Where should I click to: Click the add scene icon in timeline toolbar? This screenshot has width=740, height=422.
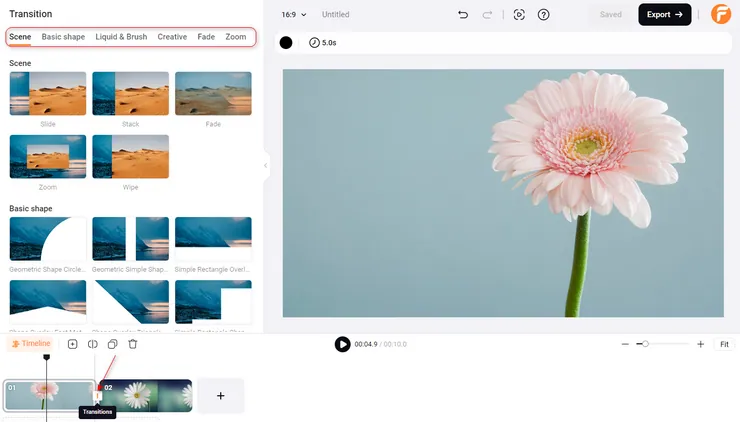[x=72, y=344]
